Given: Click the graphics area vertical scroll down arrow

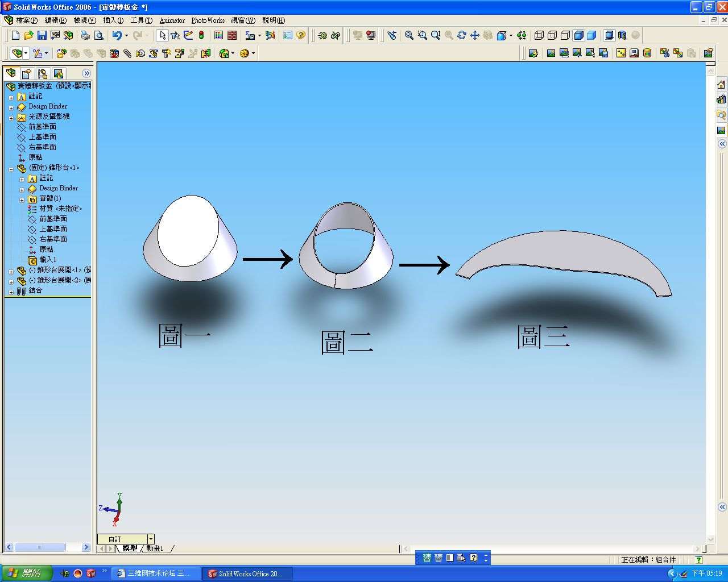Looking at the screenshot, I should click(x=710, y=540).
